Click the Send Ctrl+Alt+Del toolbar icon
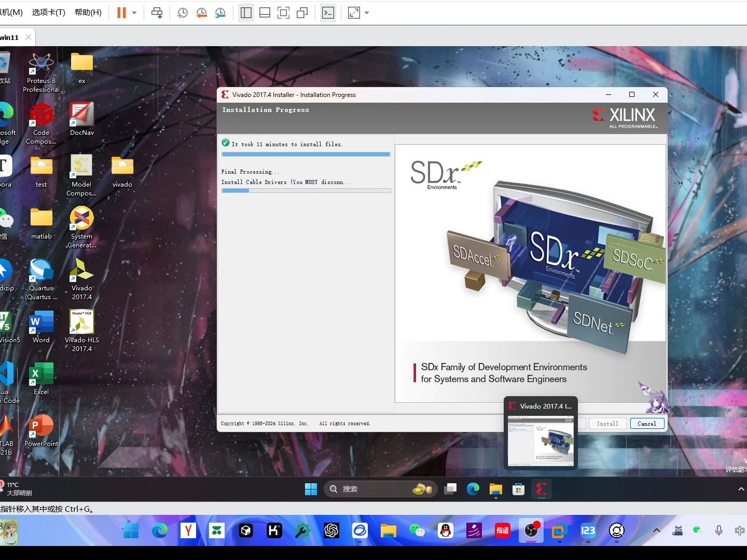The height and width of the screenshot is (560, 747). pyautogui.click(x=157, y=12)
